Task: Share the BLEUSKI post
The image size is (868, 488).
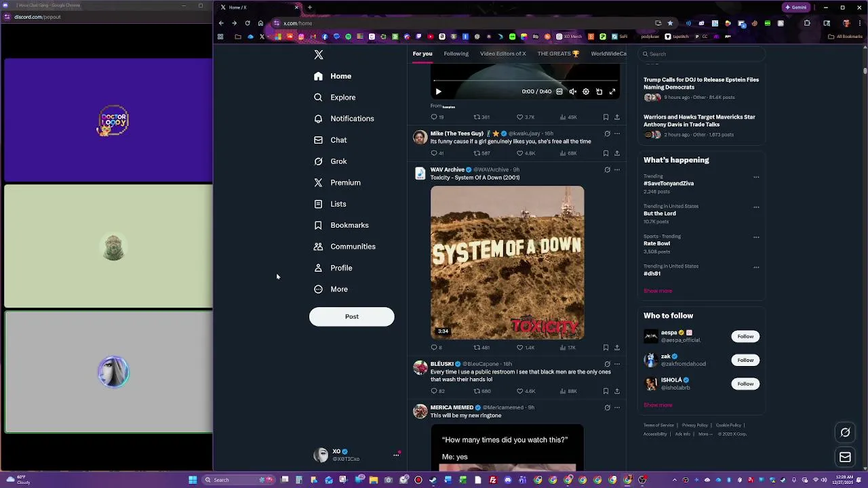Action: pyautogui.click(x=617, y=391)
